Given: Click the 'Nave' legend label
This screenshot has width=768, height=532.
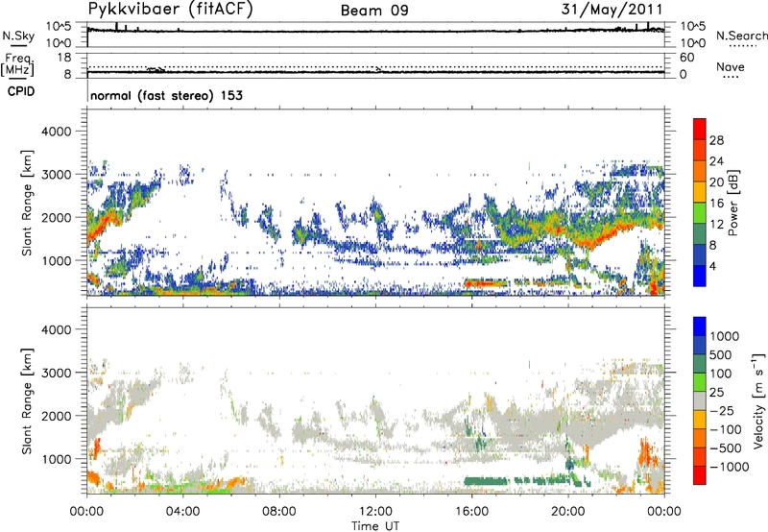Looking at the screenshot, I should 731,67.
